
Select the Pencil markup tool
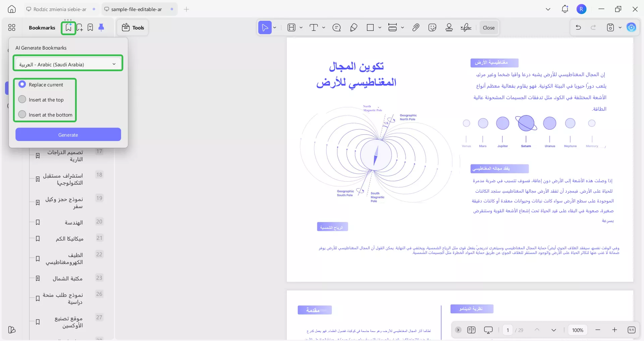pyautogui.click(x=354, y=27)
